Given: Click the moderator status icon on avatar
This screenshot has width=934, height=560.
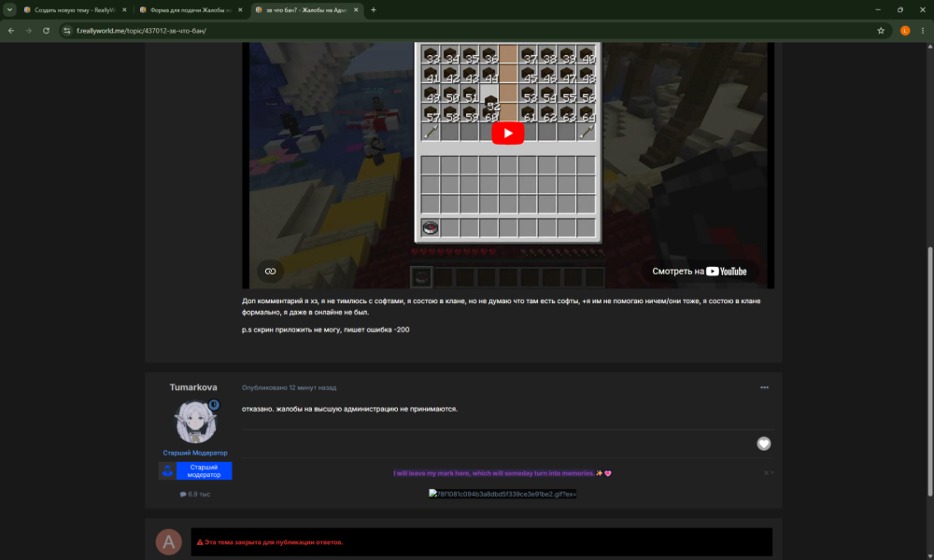Looking at the screenshot, I should click(214, 405).
